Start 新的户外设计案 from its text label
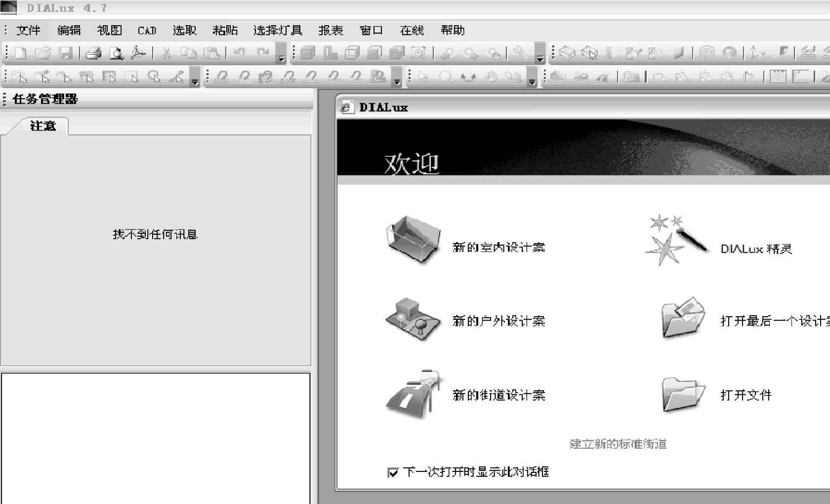Viewport: 830px width, 504px height. click(x=499, y=321)
